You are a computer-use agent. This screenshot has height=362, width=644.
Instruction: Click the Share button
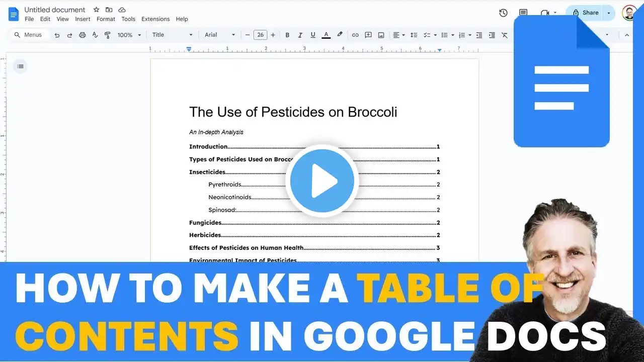pos(585,13)
